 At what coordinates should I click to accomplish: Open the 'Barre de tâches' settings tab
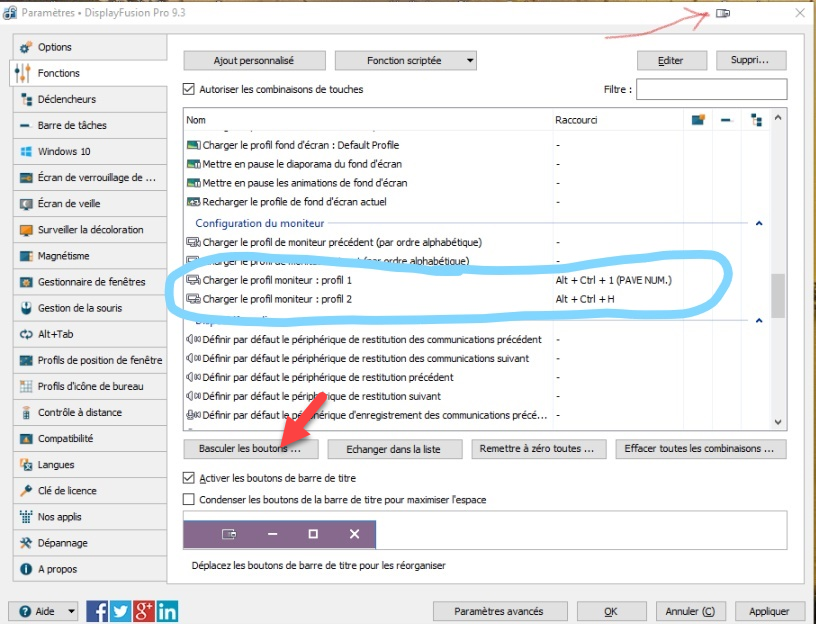tap(72, 125)
